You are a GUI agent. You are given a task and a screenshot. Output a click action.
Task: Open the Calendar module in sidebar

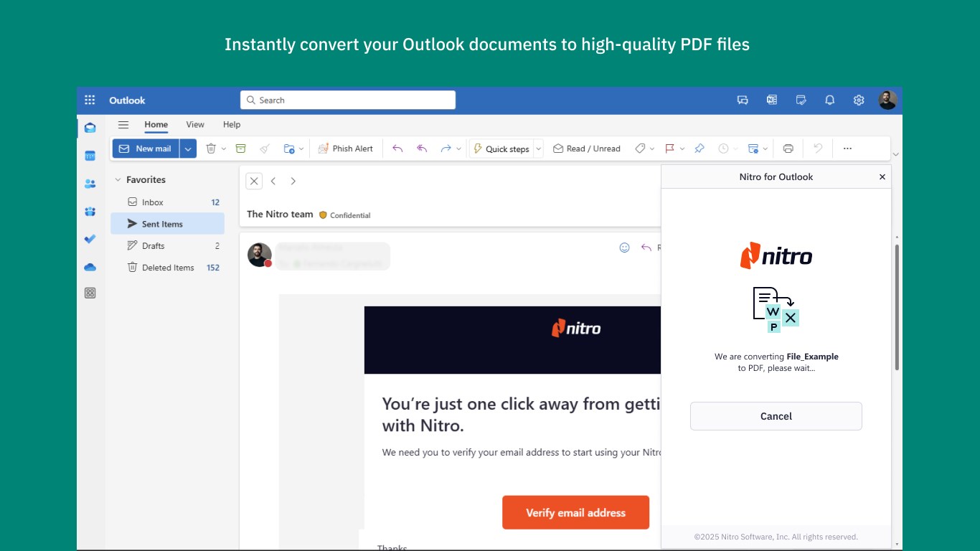click(90, 156)
